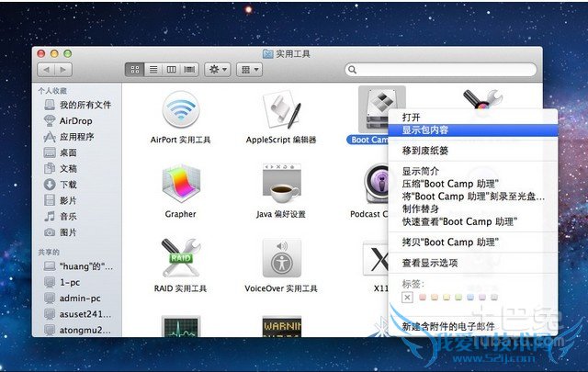588x372 pixels.
Task: Open the AirPort 实用工具 app icon
Action: coord(181,111)
